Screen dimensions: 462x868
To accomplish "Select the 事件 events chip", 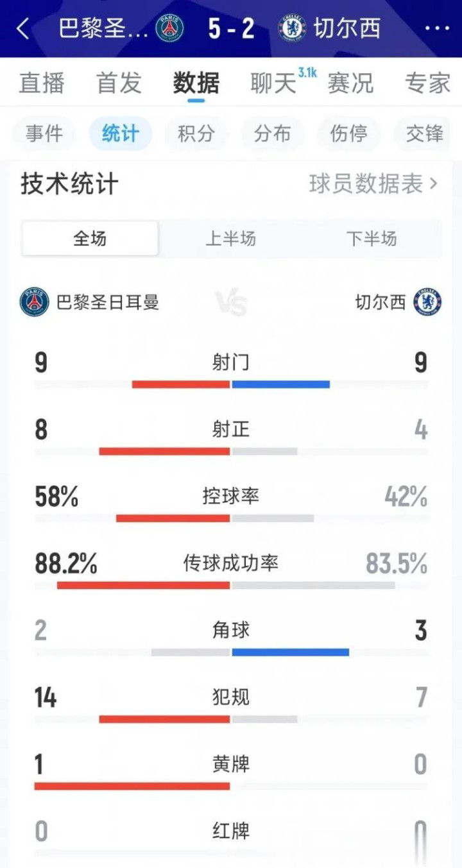I will pyautogui.click(x=44, y=133).
